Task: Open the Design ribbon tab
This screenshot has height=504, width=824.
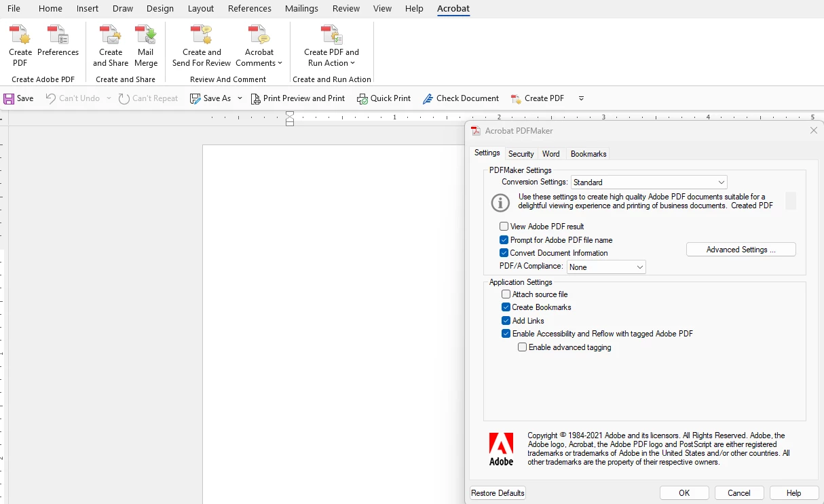Action: coord(160,9)
